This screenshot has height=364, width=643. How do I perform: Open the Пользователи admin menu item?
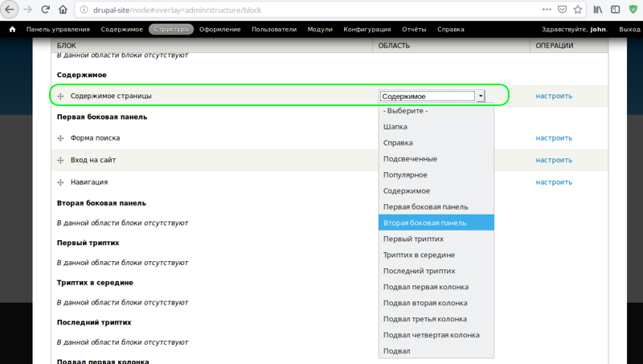pyautogui.click(x=274, y=30)
